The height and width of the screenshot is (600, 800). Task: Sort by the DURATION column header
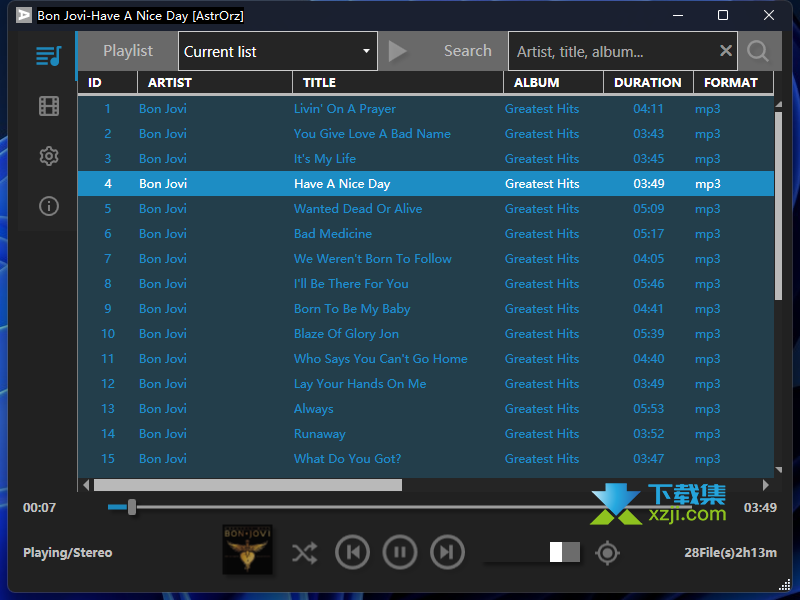click(x=648, y=83)
